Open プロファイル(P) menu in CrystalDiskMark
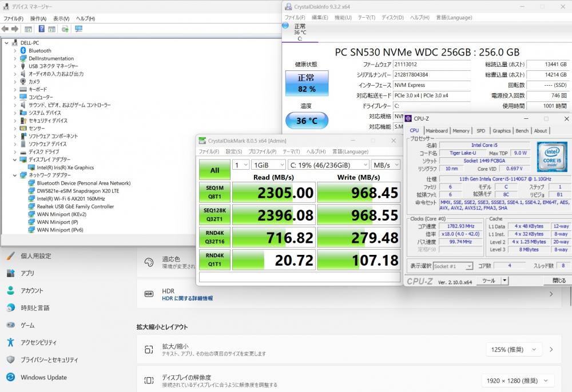 point(263,151)
